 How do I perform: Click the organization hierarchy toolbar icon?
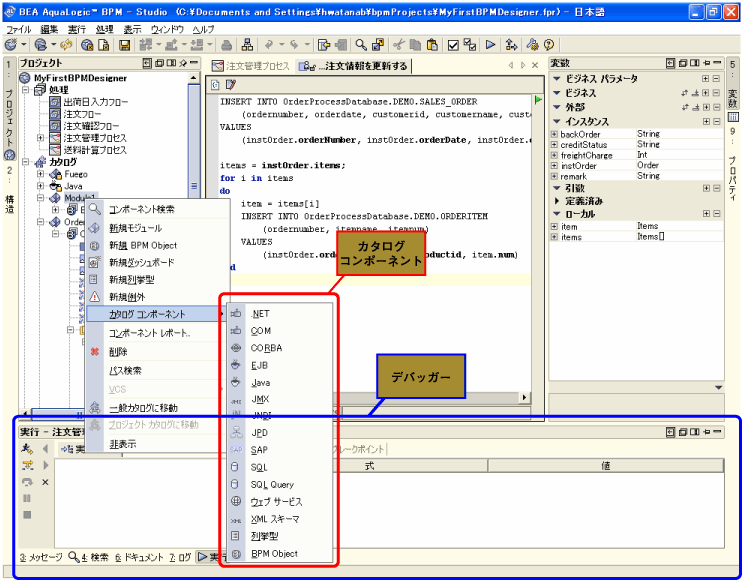pos(247,45)
